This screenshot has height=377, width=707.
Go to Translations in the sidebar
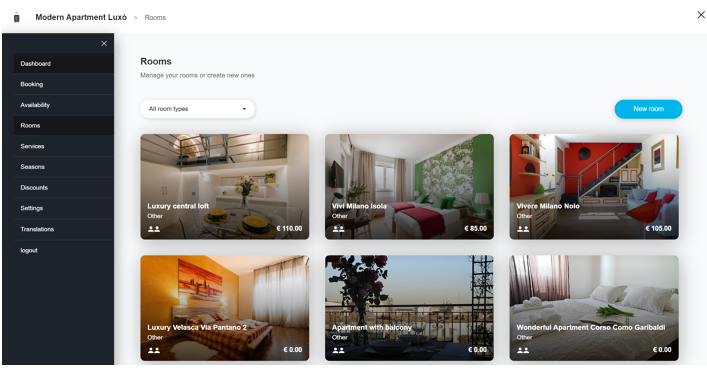tap(64, 229)
